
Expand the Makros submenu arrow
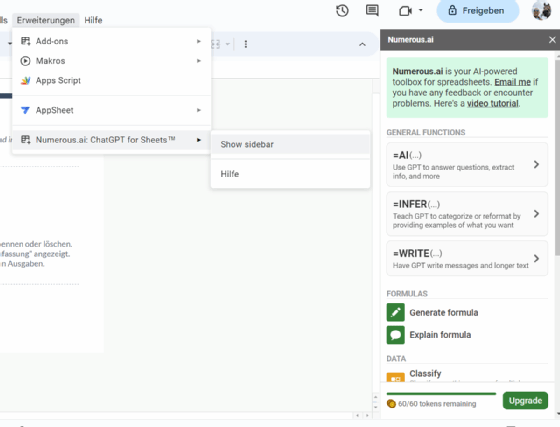click(x=199, y=61)
